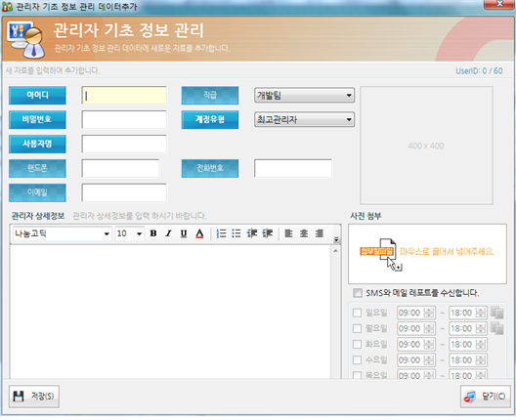Center align the text
The width and height of the screenshot is (516, 420).
[304, 233]
